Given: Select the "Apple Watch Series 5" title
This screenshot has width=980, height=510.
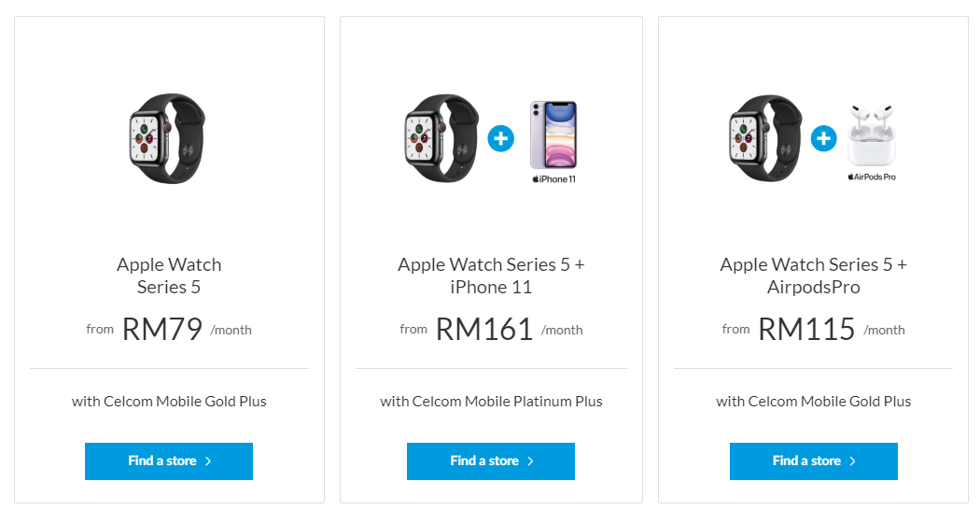Looking at the screenshot, I should (x=169, y=276).
